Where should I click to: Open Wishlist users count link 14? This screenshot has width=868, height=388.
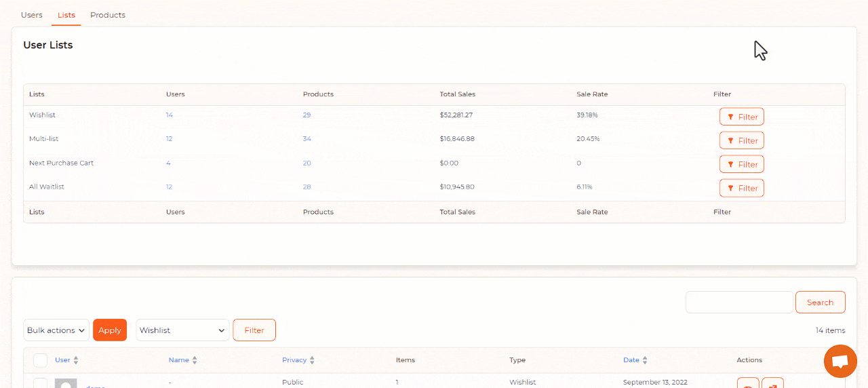[x=170, y=115]
